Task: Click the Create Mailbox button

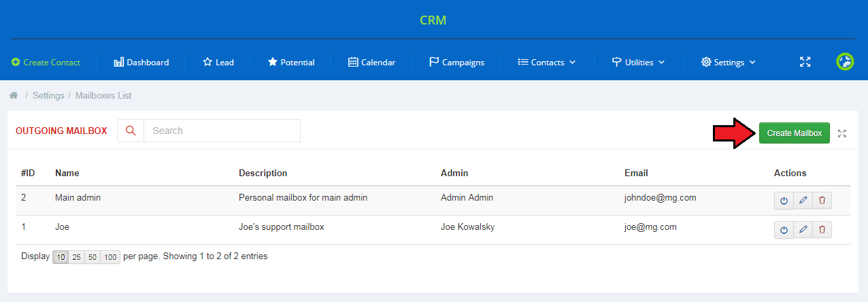Action: (795, 133)
